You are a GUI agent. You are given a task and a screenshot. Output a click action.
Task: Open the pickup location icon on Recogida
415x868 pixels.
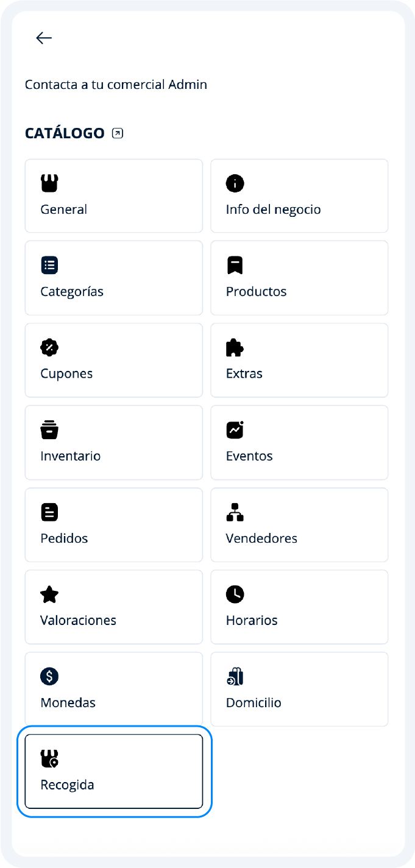(49, 759)
